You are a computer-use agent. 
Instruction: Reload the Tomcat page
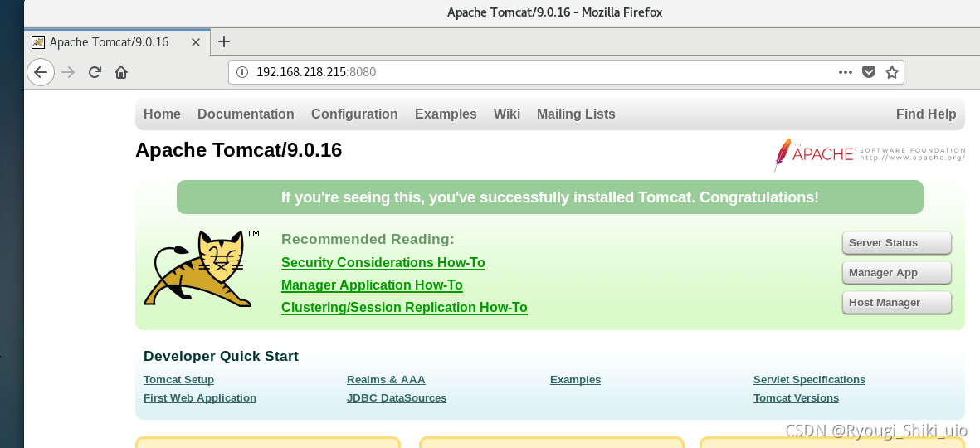pos(95,72)
